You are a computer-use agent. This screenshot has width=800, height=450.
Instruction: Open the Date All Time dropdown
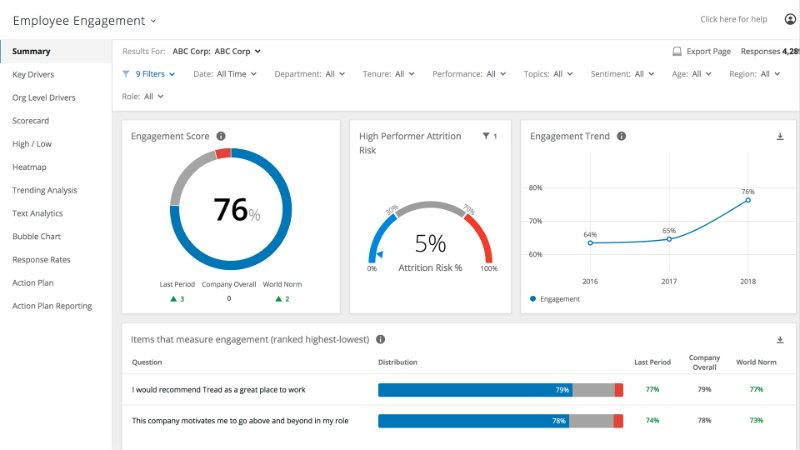224,74
